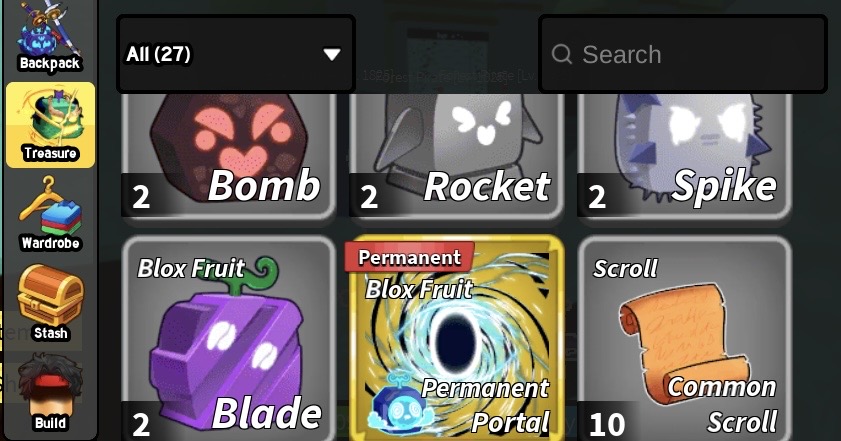Select the Permanent Portal item tile
841x441 pixels.
(456, 338)
